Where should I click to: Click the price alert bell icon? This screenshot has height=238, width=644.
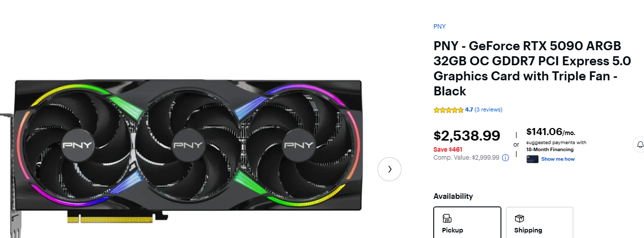pyautogui.click(x=640, y=145)
